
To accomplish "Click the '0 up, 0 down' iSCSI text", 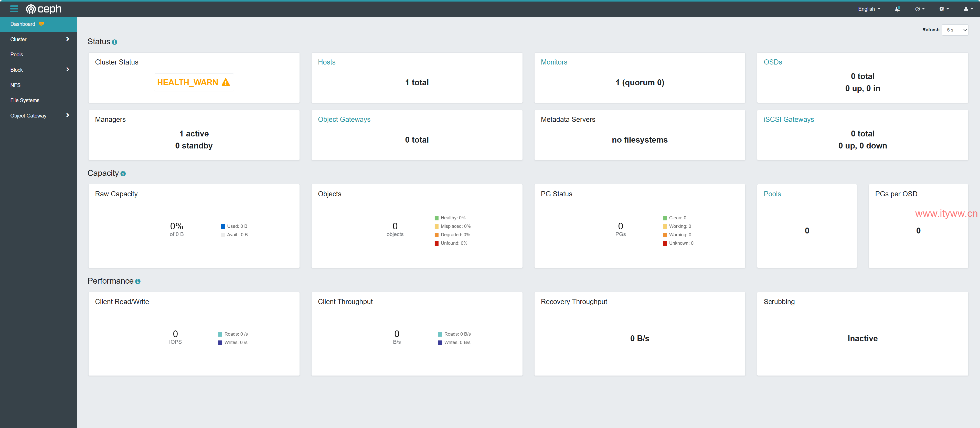I will (x=862, y=146).
